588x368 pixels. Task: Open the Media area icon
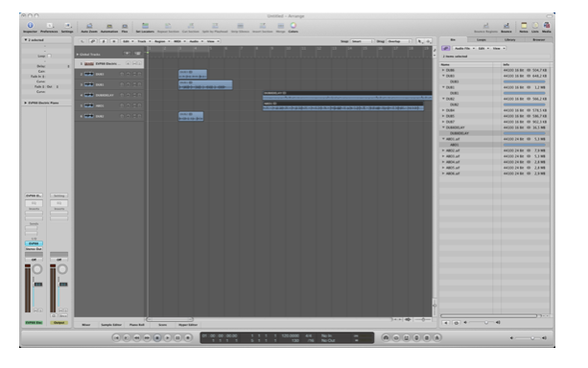click(547, 27)
